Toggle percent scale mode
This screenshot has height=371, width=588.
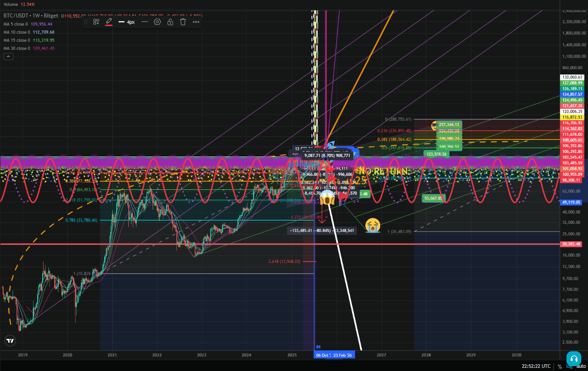(x=559, y=366)
